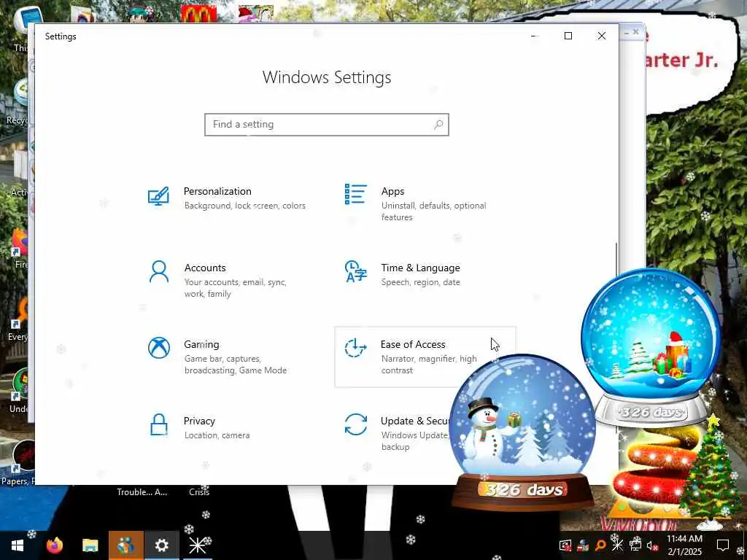Screen dimensions: 747x560
Task: Open File Explorer from the taskbar
Action: point(90,545)
